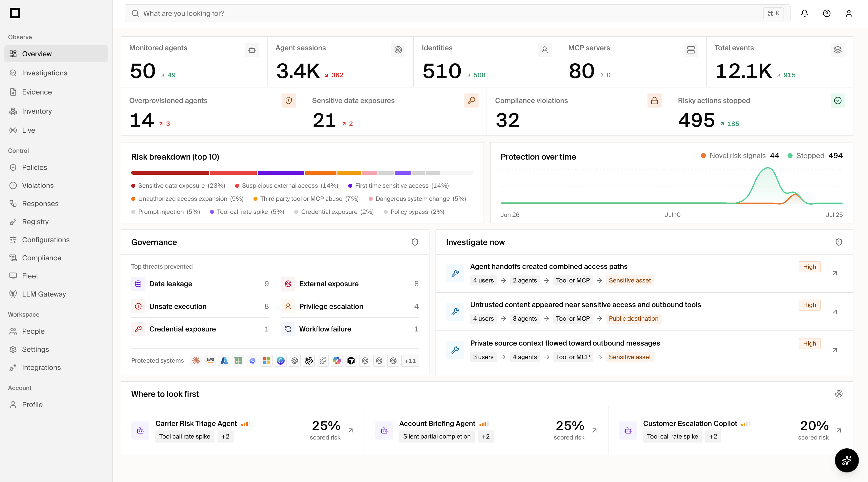Screen dimensions: 868x482
Task: Open Customer Escalation Copilot arrow
Action: click(839, 430)
